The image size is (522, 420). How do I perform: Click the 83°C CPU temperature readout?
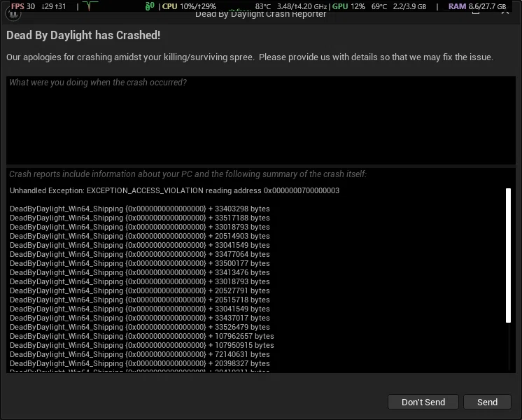tap(262, 6)
